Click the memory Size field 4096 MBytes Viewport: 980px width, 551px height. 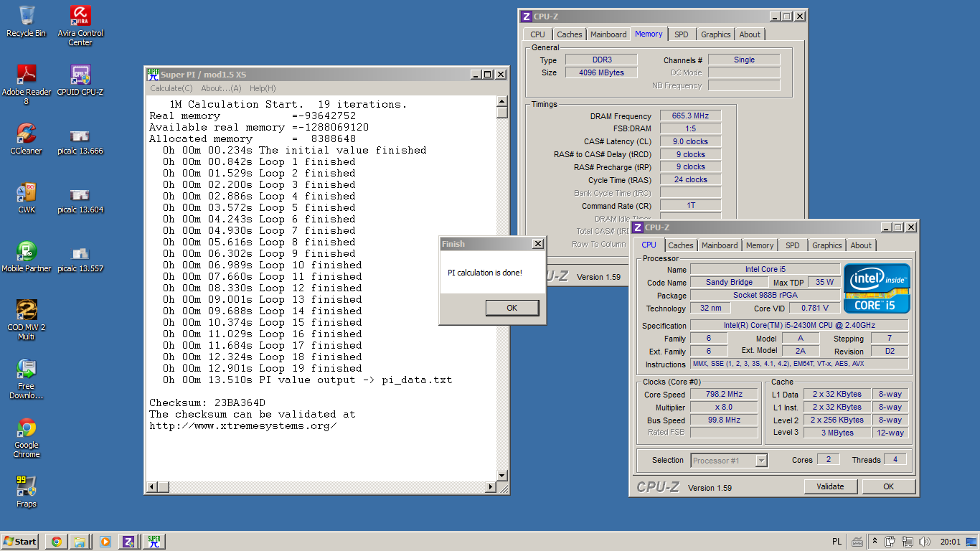[601, 72]
